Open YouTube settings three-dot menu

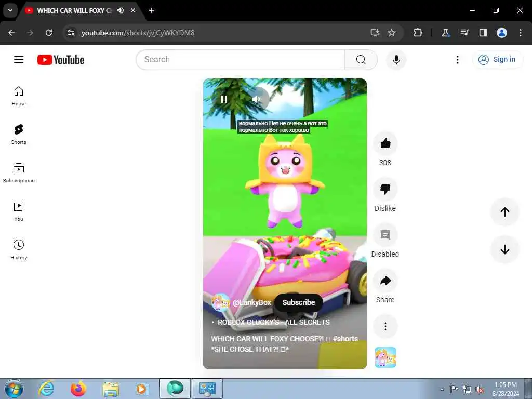457,60
